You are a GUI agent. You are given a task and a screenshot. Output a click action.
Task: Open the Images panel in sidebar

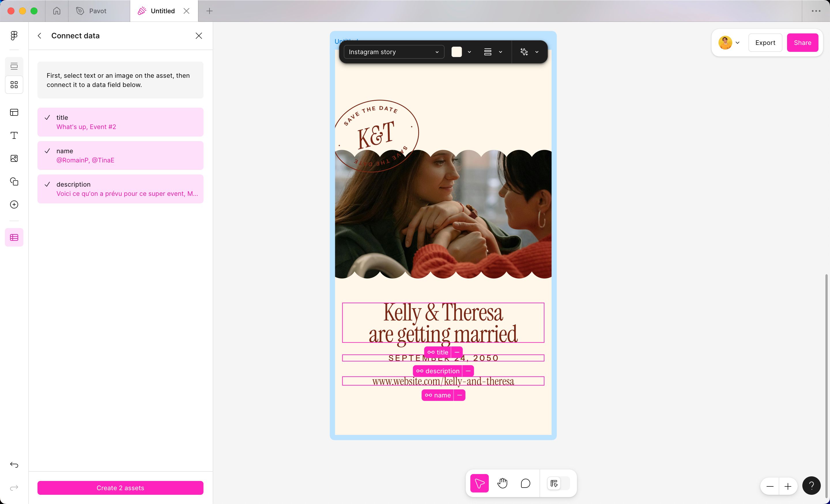pos(14,159)
